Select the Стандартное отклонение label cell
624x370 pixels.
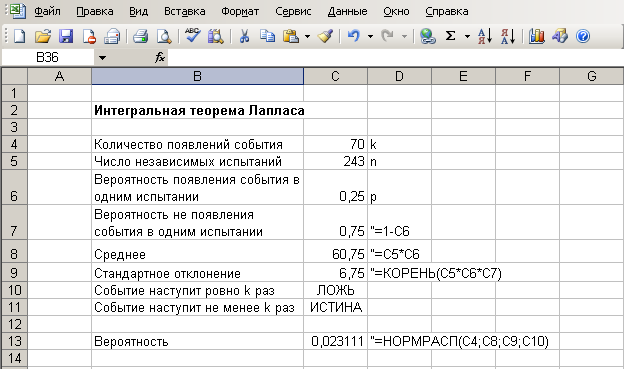(x=197, y=273)
